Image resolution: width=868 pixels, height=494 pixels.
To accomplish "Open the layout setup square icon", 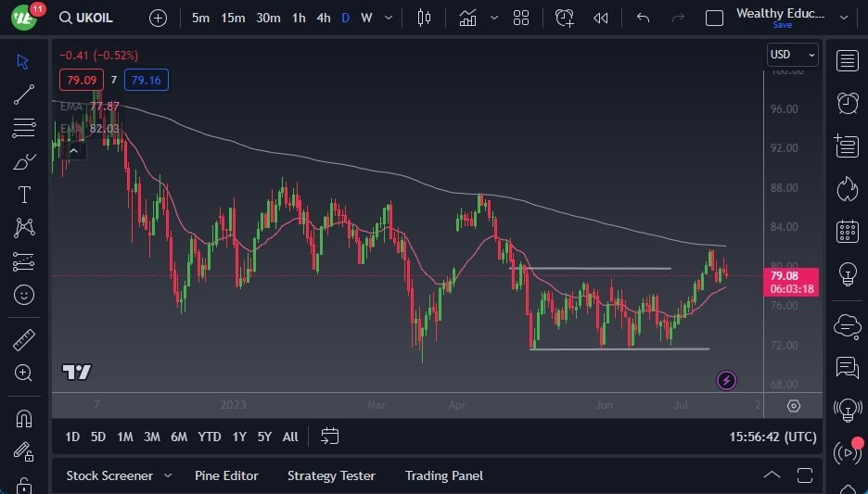I will pos(714,19).
